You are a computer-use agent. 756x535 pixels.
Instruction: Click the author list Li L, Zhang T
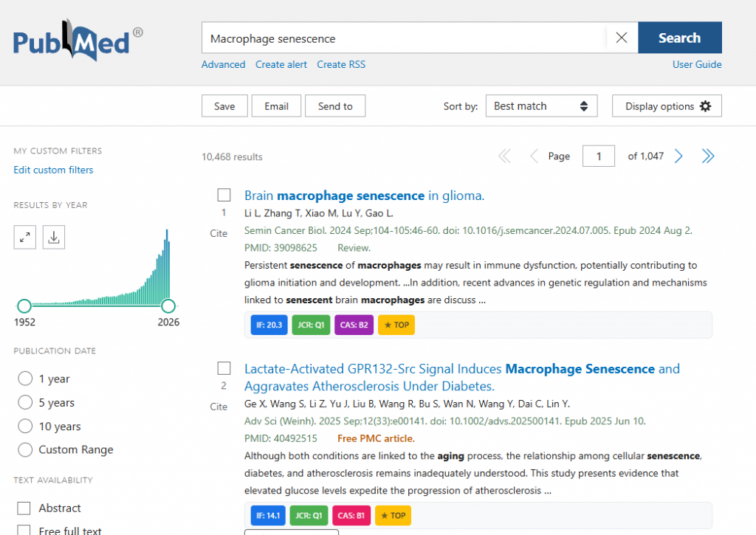pyautogui.click(x=319, y=213)
